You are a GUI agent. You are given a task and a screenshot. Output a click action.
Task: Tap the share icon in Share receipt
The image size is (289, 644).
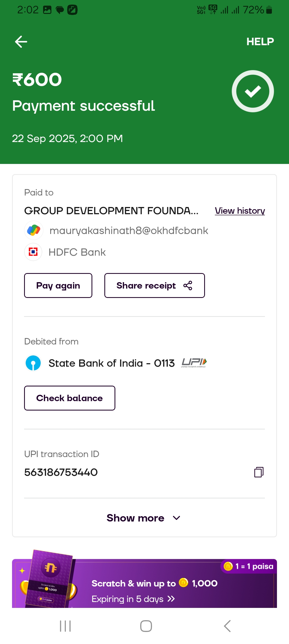tap(188, 285)
